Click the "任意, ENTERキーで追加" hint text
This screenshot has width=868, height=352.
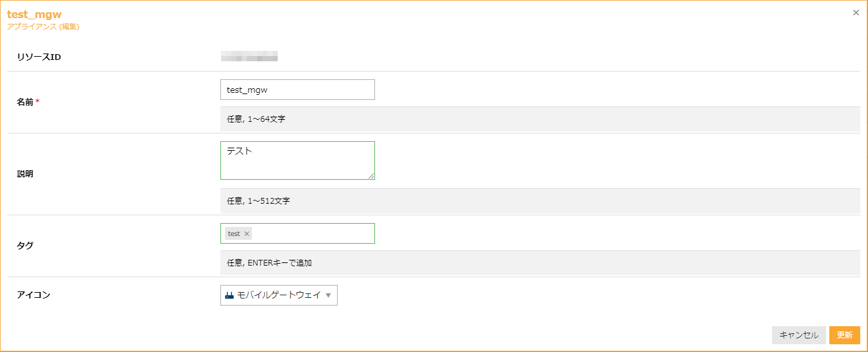[269, 263]
